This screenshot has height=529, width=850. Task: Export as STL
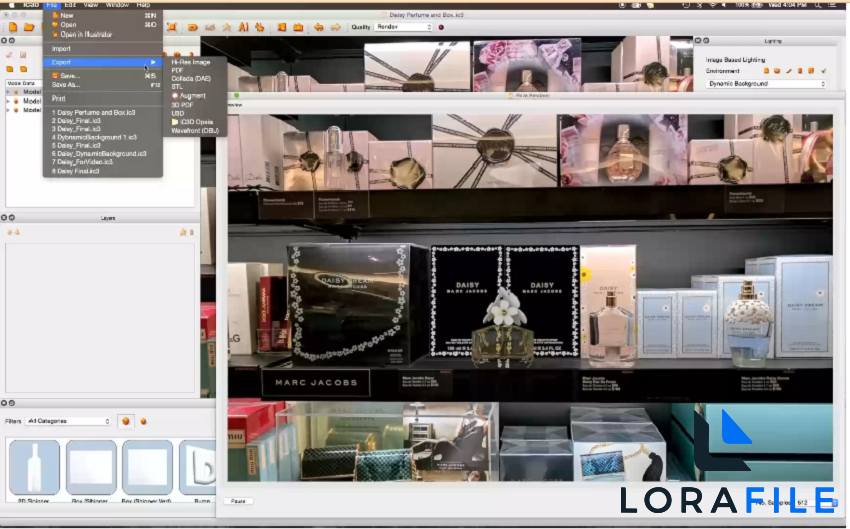pos(177,87)
